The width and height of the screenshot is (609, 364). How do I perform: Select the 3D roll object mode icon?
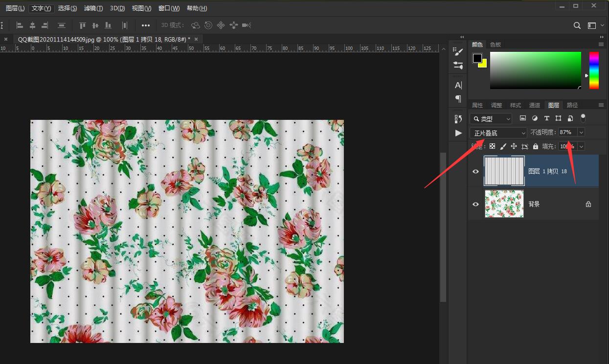[x=208, y=25]
